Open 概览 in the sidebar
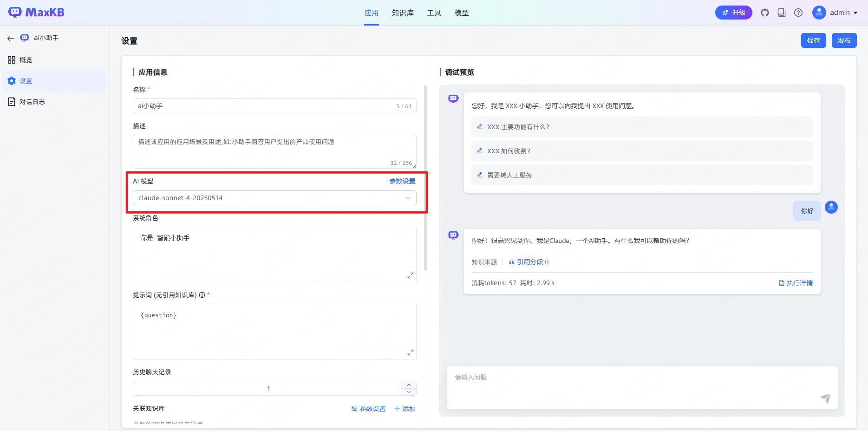868x431 pixels. (x=54, y=60)
